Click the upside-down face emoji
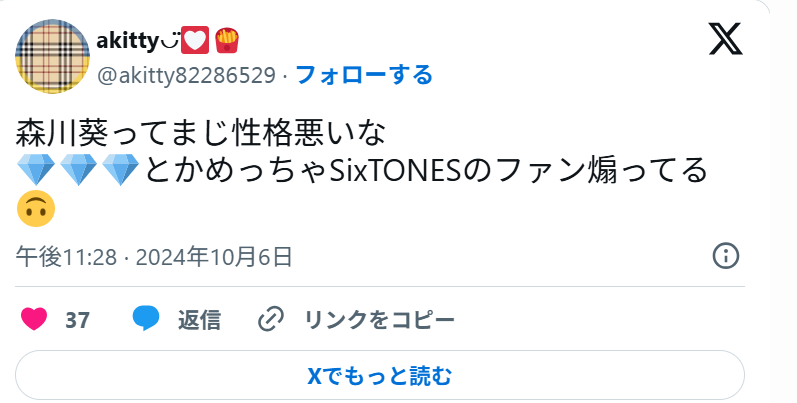797x403 pixels. click(36, 209)
